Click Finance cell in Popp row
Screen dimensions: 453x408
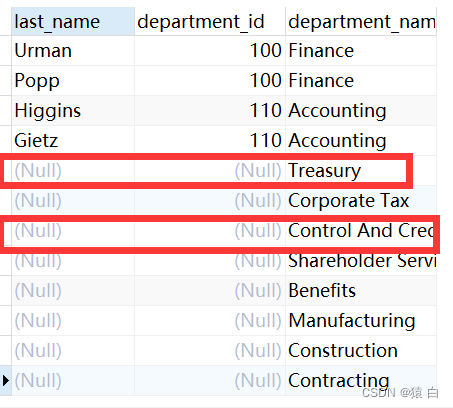click(x=361, y=81)
